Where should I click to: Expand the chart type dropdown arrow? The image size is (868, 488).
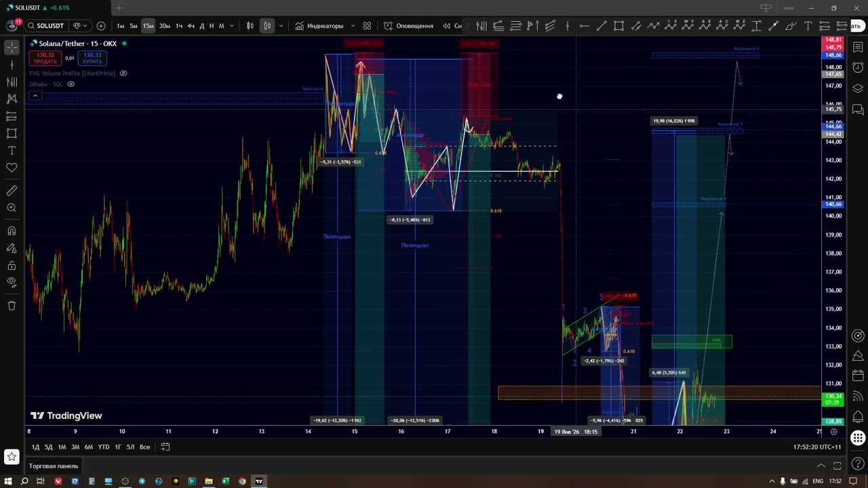(x=281, y=26)
